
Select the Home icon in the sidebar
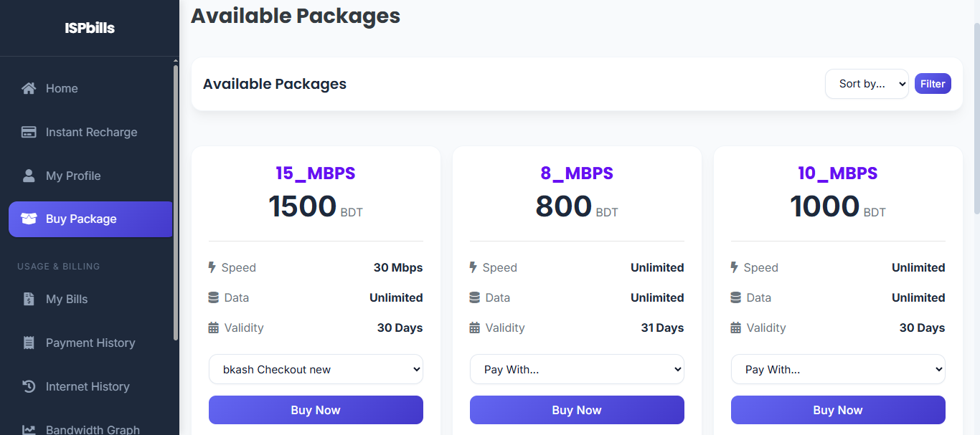pos(28,88)
